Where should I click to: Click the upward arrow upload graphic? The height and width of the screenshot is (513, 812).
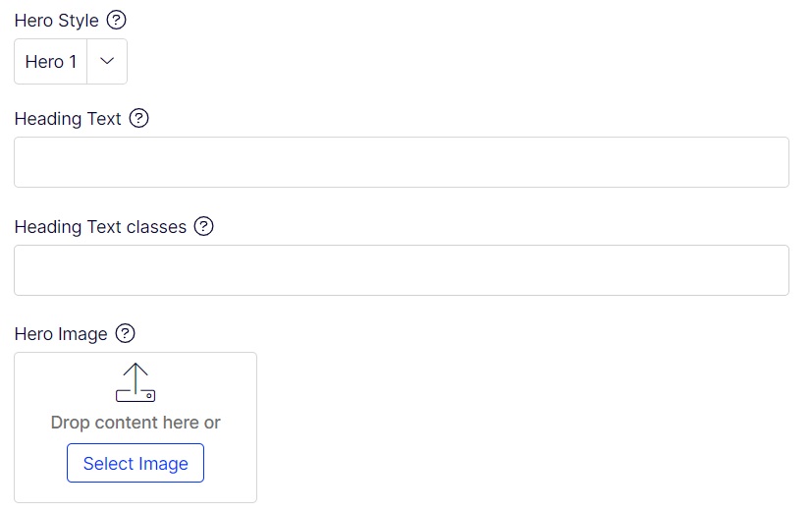click(x=135, y=375)
